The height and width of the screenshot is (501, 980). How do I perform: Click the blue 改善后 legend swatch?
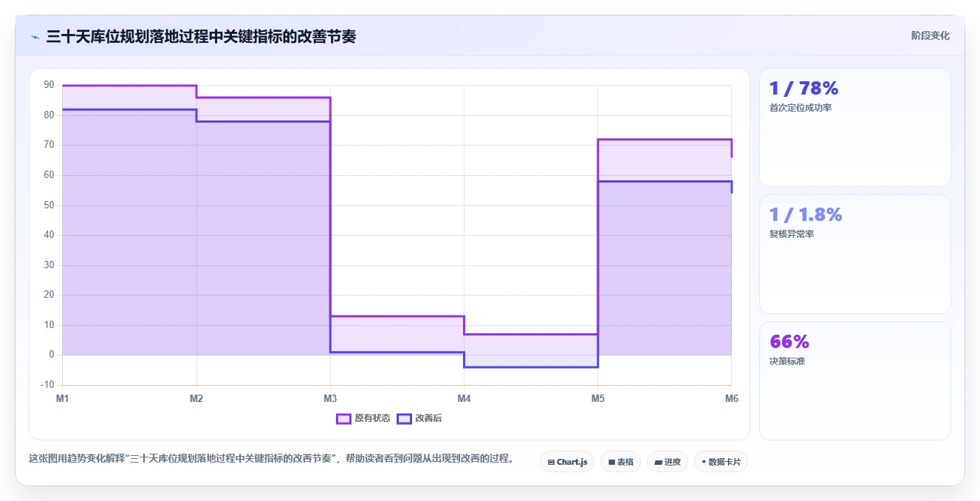404,418
